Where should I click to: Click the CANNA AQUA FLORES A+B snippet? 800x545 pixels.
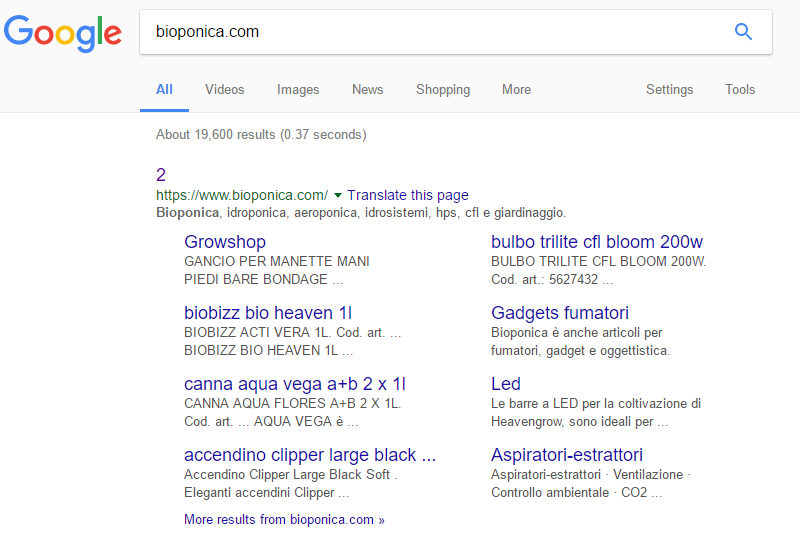(292, 412)
